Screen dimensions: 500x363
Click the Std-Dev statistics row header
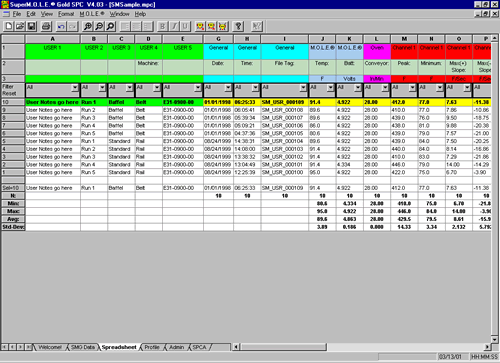pyautogui.click(x=13, y=227)
